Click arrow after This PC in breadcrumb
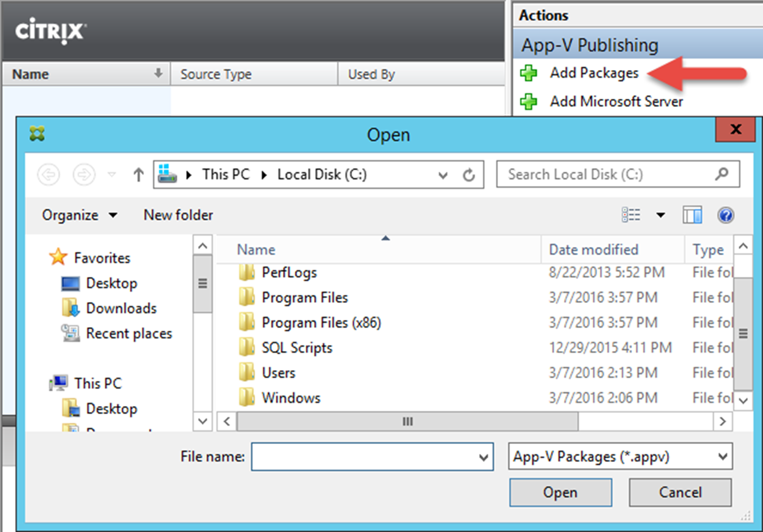The height and width of the screenshot is (532, 763). [x=264, y=175]
